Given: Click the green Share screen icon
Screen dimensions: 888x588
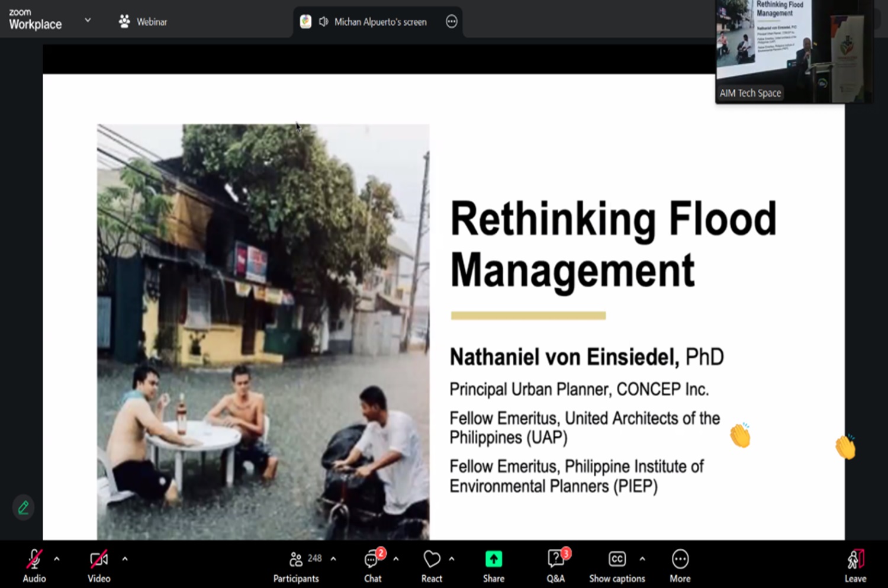Looking at the screenshot, I should pos(493,559).
